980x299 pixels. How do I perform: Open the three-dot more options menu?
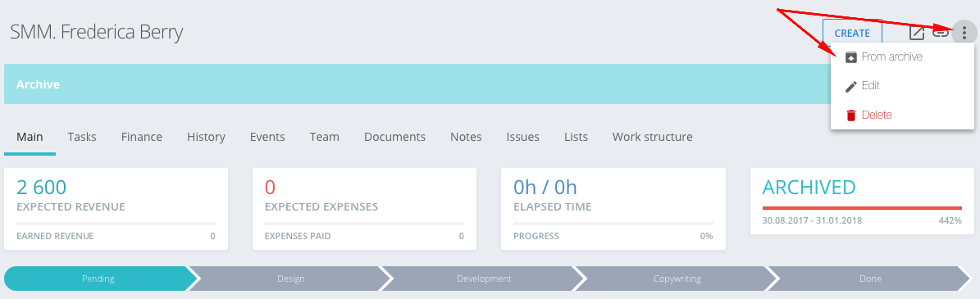tap(964, 33)
